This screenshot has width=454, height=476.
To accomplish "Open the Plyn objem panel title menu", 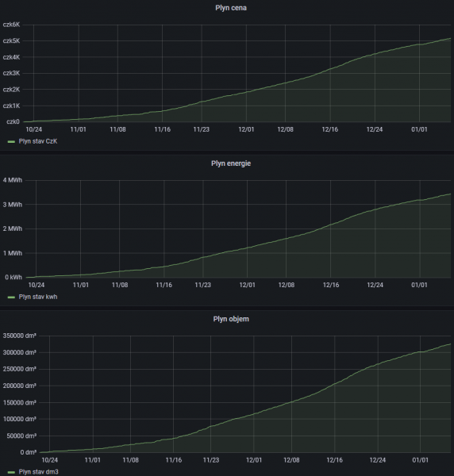I will (x=231, y=319).
